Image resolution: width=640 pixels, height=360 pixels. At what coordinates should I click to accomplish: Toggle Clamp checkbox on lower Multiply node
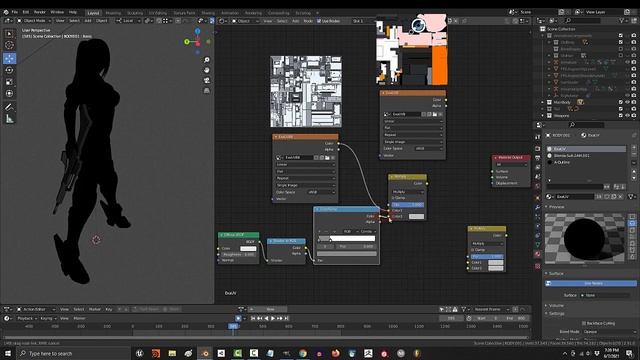coord(473,250)
